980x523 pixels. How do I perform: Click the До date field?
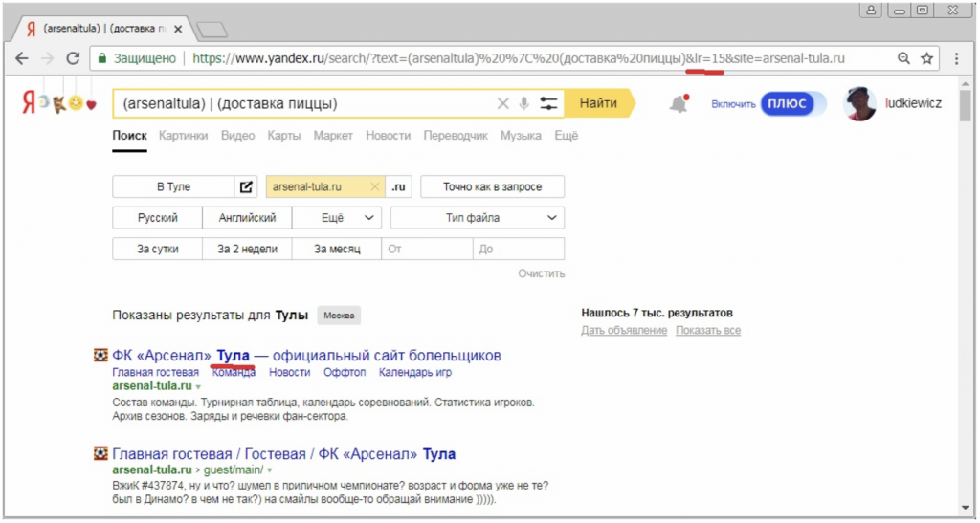tap(519, 249)
